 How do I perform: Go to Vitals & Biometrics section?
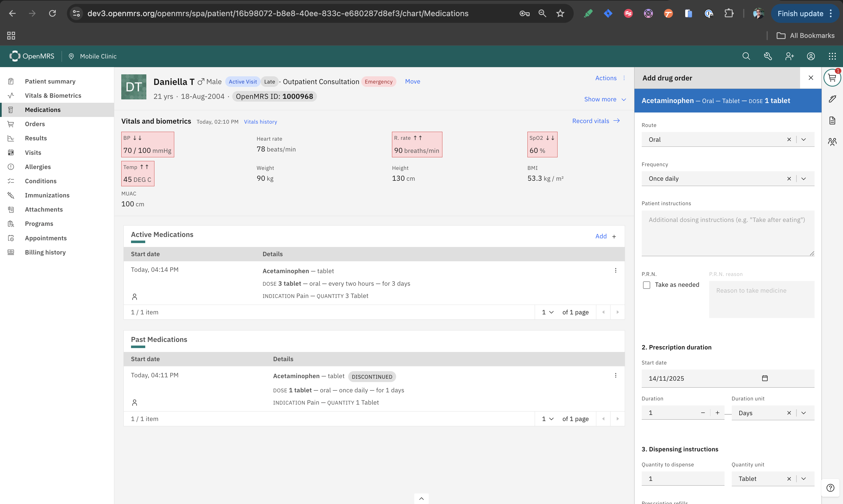coord(53,96)
